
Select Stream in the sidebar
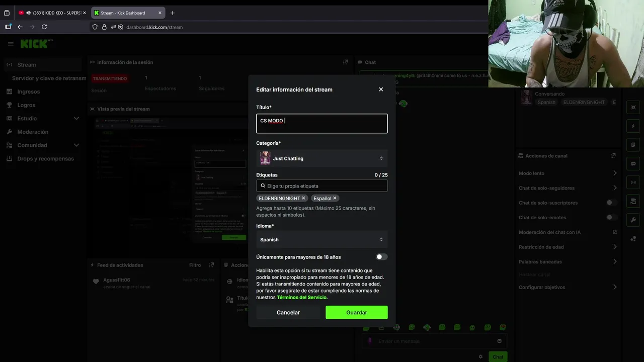(x=43, y=64)
